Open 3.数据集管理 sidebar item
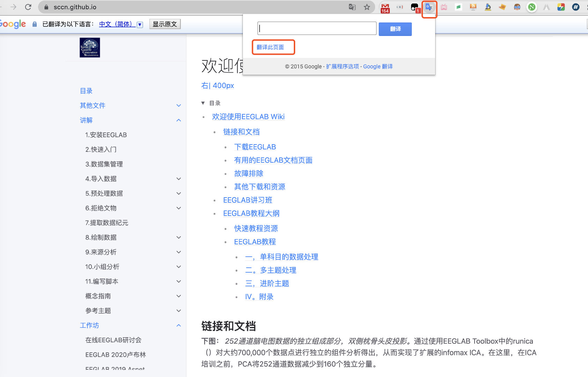This screenshot has height=377, width=588. pyautogui.click(x=104, y=164)
